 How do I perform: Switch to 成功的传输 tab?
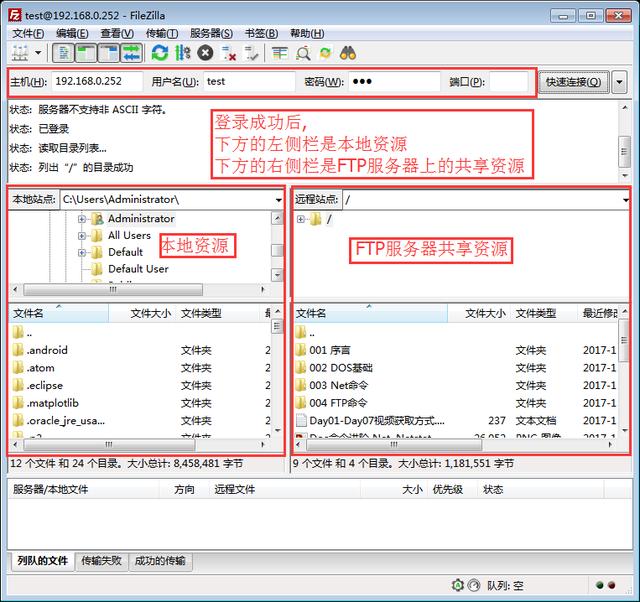pyautogui.click(x=160, y=561)
